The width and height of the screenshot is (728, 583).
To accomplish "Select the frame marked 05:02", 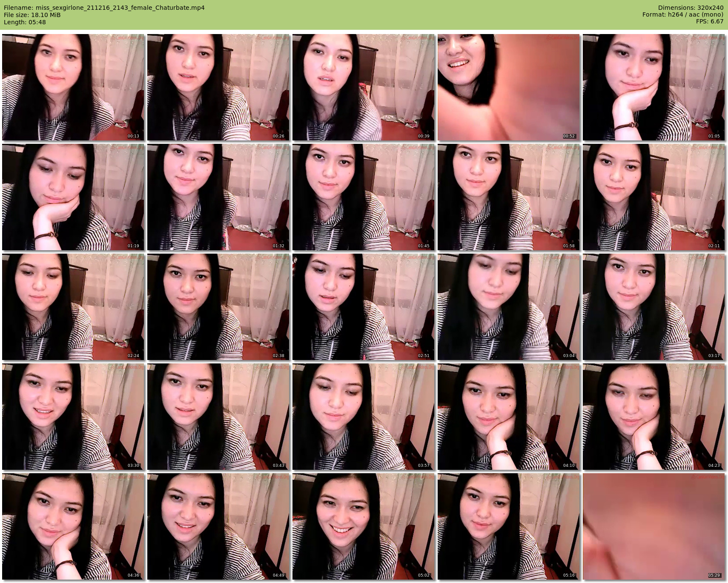I will coord(364,526).
